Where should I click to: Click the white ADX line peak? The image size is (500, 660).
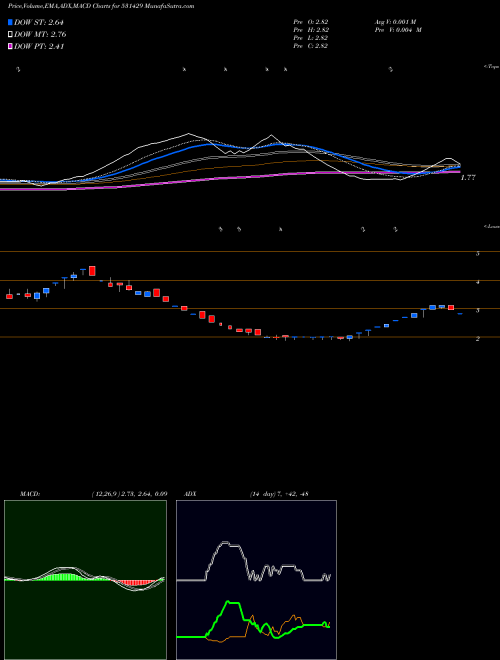(226, 543)
